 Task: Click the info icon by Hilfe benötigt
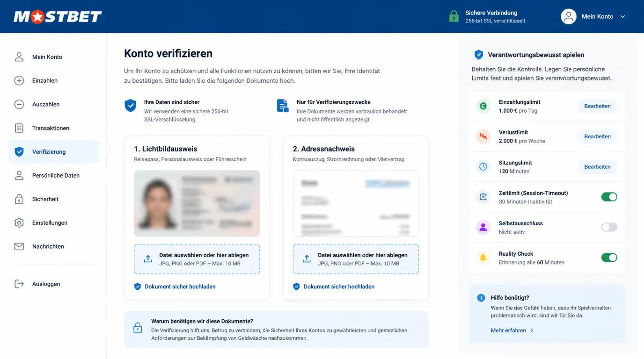[481, 298]
